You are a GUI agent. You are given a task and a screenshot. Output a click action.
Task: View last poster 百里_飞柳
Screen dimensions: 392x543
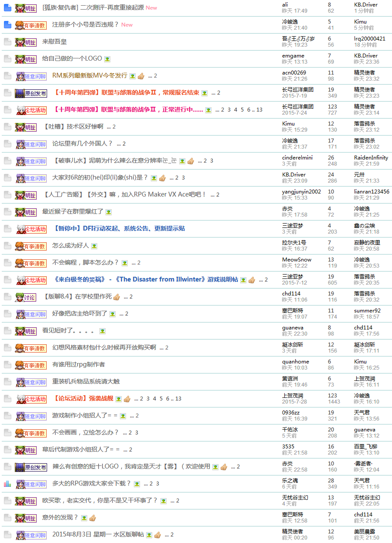pos(366,447)
